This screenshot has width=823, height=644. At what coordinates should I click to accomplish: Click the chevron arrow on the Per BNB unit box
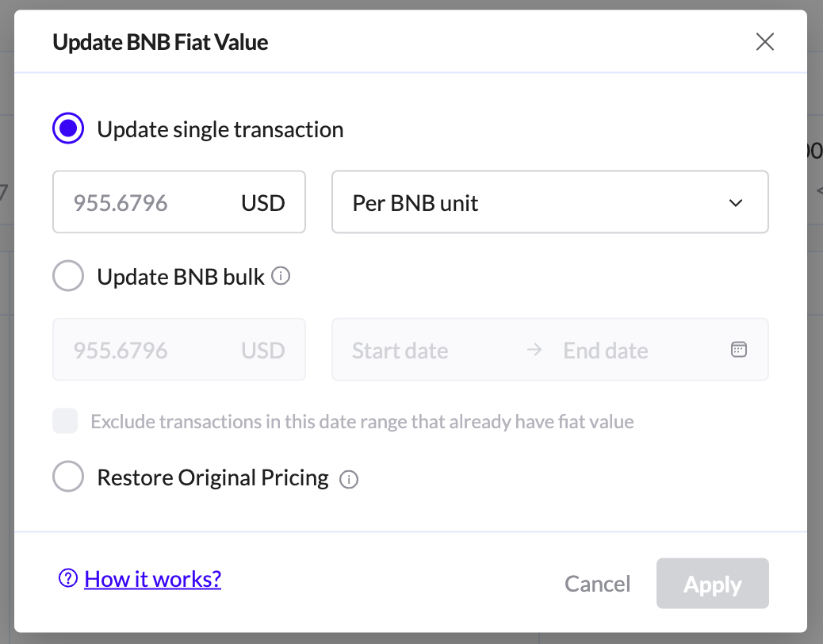click(736, 203)
